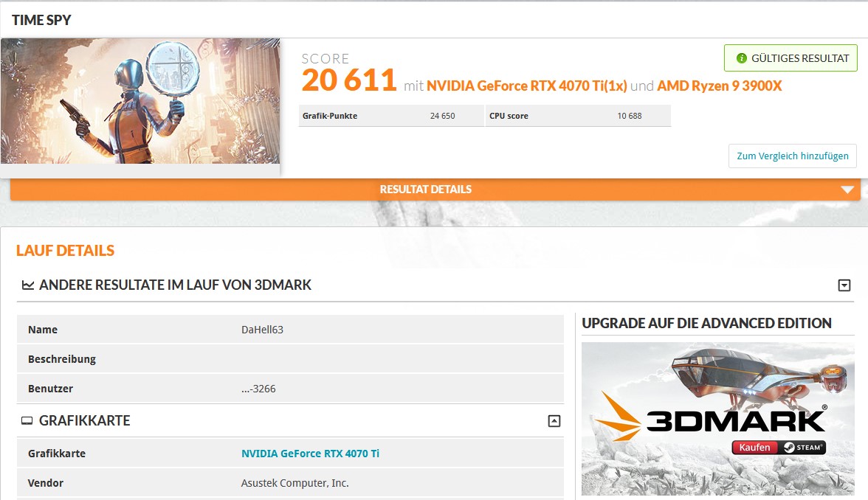The image size is (868, 500).
Task: Click the LAUF DETAILS heading
Action: pos(65,251)
